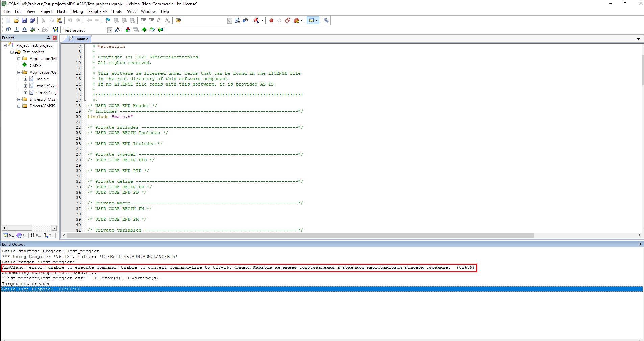Close the Project panel
Image resolution: width=644 pixels, height=341 pixels.
55,38
